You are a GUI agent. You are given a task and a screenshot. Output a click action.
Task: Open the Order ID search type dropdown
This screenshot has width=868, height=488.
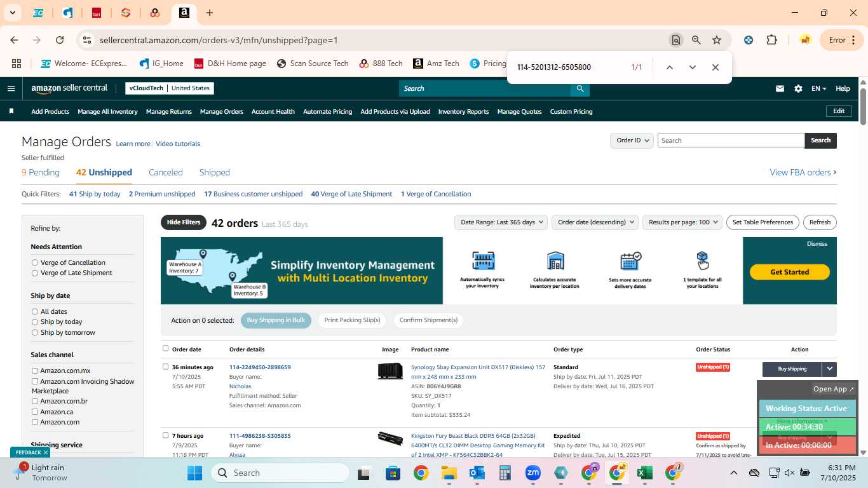point(632,140)
